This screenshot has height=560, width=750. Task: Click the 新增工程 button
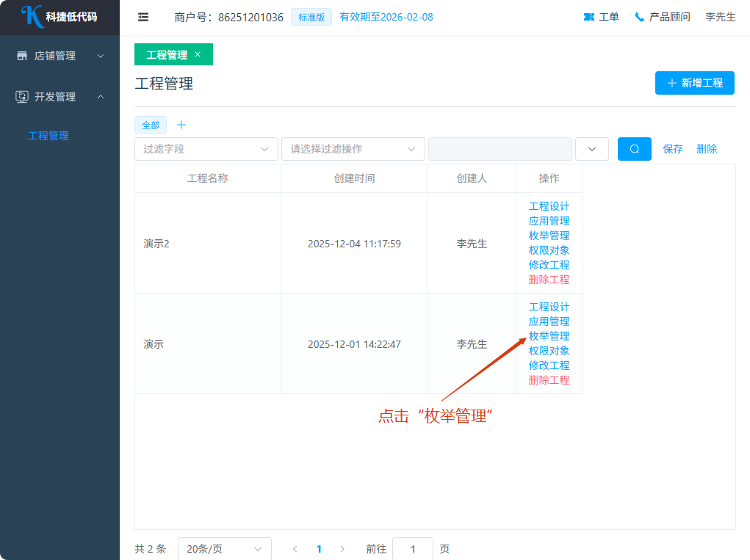694,83
